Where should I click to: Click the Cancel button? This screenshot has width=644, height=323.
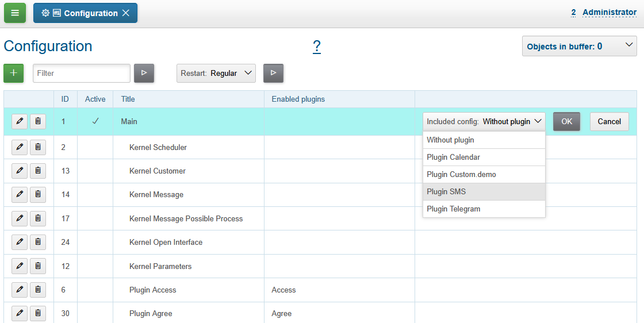[609, 121]
